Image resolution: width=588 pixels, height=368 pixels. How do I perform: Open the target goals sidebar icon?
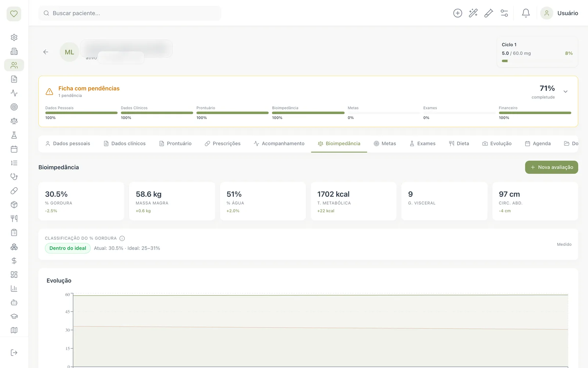pos(14,107)
